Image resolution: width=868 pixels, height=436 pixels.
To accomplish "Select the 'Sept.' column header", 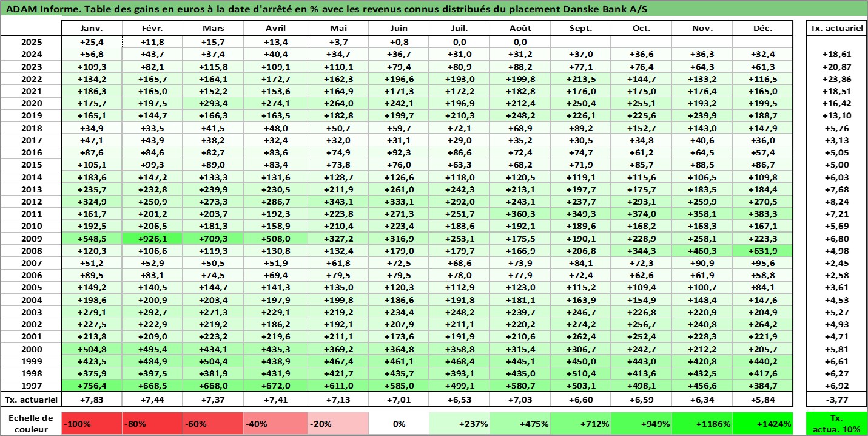I will [580, 29].
